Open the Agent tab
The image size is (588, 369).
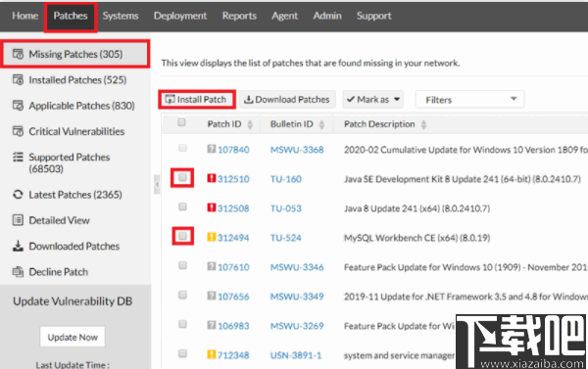click(x=284, y=16)
